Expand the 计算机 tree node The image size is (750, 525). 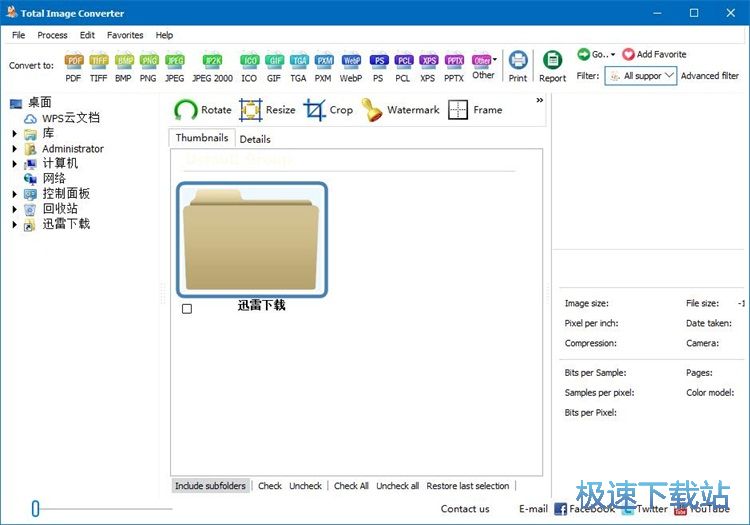click(14, 164)
